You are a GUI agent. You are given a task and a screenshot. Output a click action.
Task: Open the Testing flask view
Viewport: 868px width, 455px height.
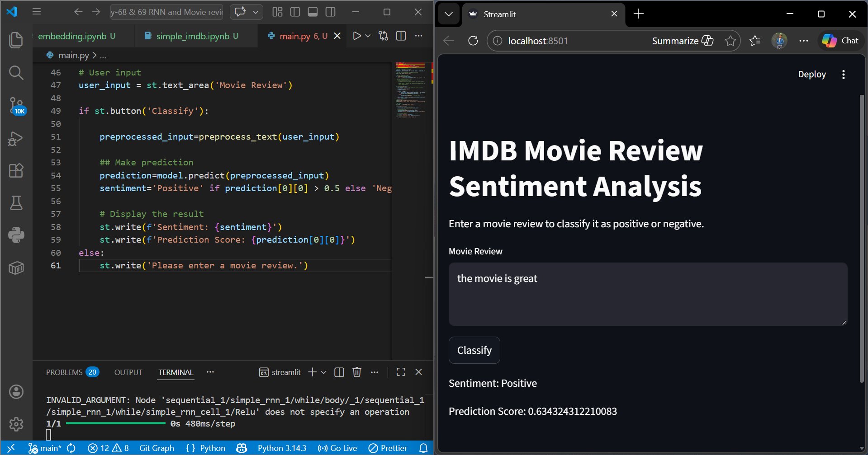click(16, 203)
